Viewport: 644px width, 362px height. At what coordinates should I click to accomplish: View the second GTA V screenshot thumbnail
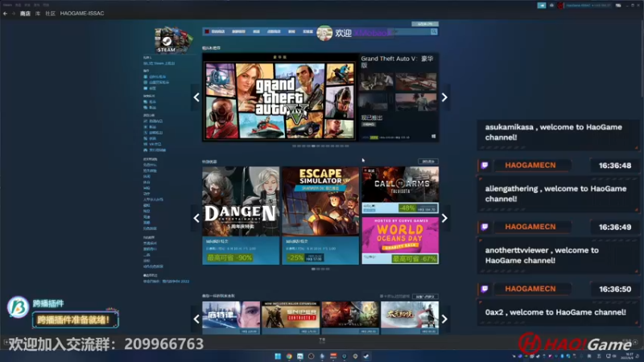(415, 82)
